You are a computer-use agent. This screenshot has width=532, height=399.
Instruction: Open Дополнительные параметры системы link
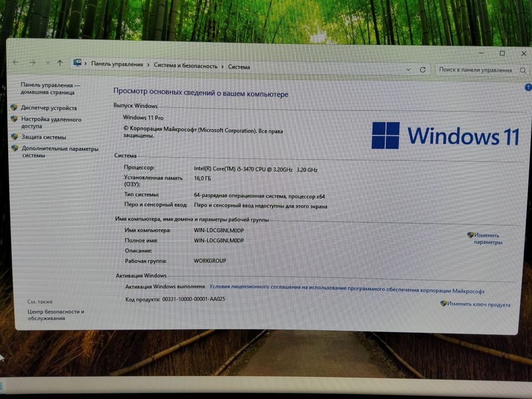(60, 152)
